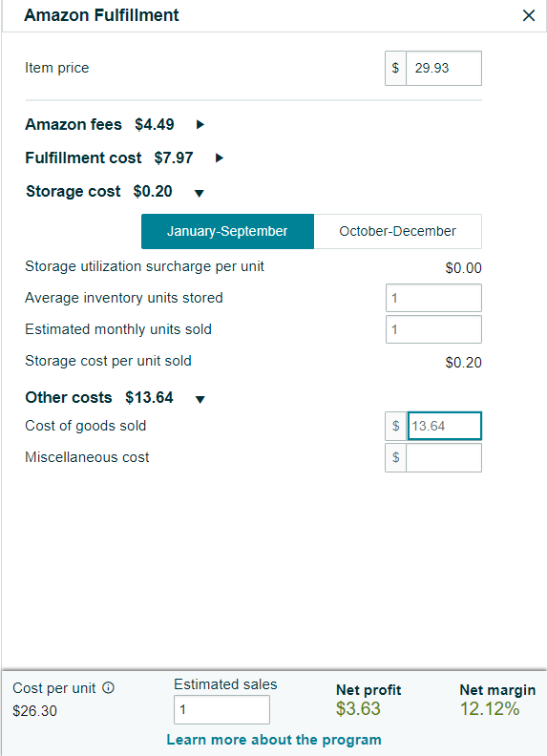Close the Amazon Fulfillment panel

click(529, 15)
